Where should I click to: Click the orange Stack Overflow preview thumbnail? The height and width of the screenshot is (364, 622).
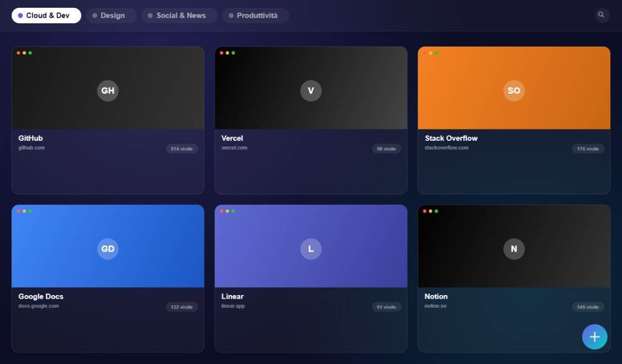[514, 88]
